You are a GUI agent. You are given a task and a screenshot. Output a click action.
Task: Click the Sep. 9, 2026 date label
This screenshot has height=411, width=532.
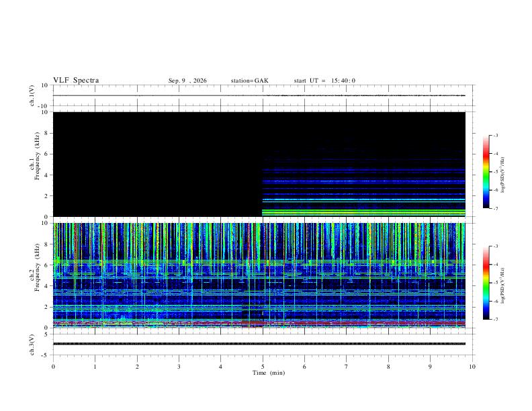[187, 81]
